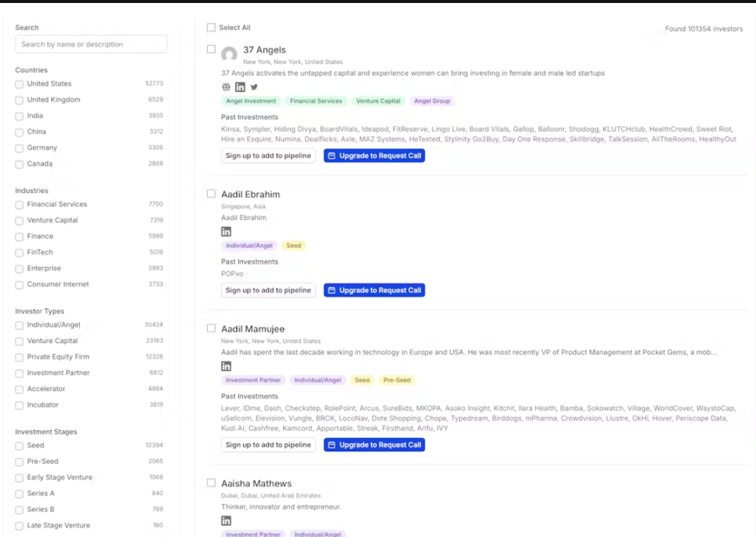Select the Aaisha Mathews investor checkbox

pyautogui.click(x=211, y=483)
